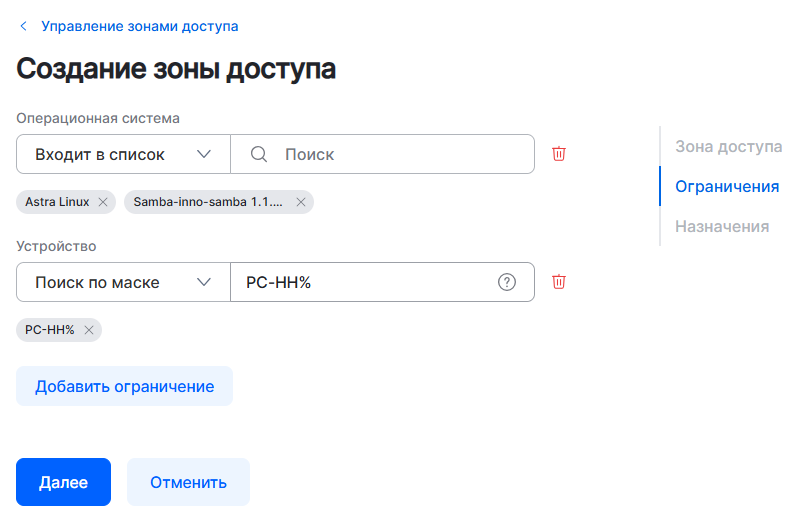The height and width of the screenshot is (524, 801).
Task: Remove the 'PC-HH%' chip
Action: point(89,330)
